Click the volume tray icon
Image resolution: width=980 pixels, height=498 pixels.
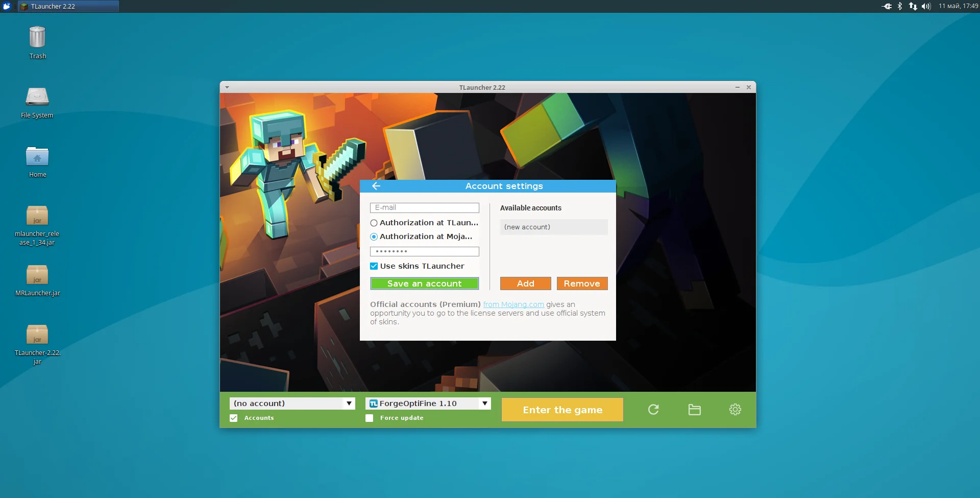[926, 6]
